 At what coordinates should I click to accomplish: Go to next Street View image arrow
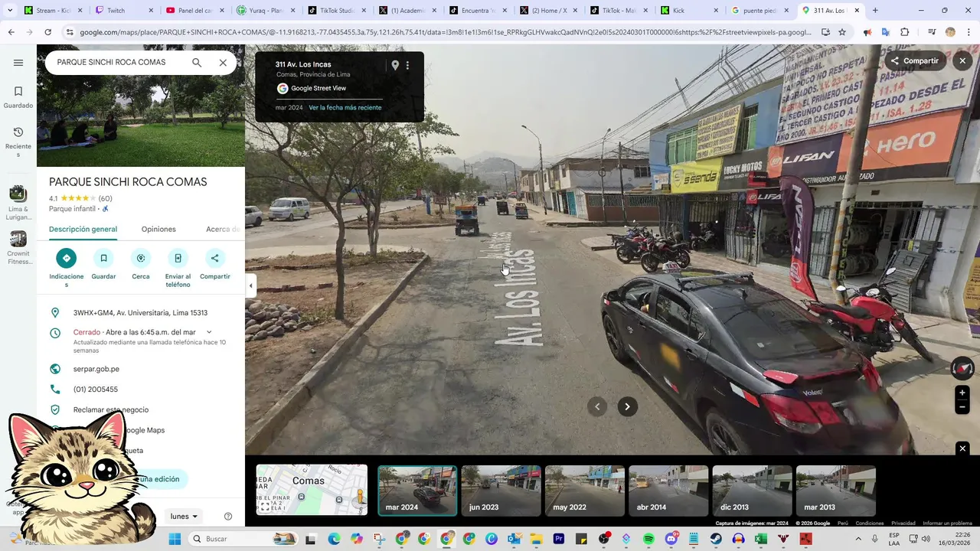pos(627,406)
